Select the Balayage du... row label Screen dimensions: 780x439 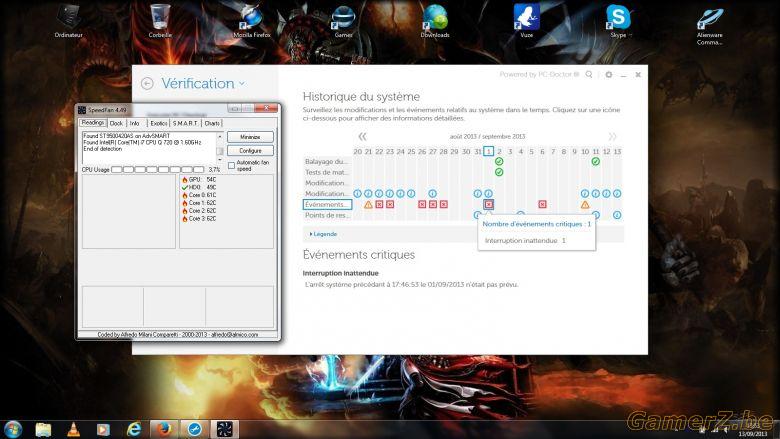tap(326, 162)
